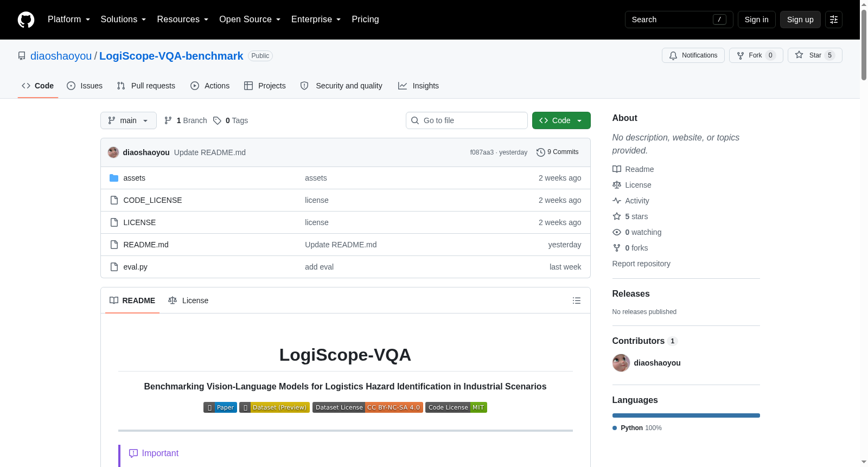View the 9 Commits history
This screenshot has width=868, height=467.
click(558, 152)
